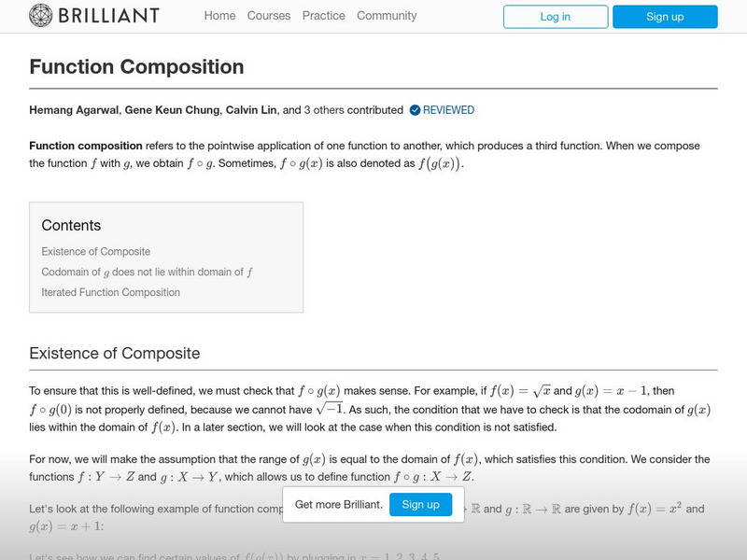Image resolution: width=747 pixels, height=560 pixels.
Task: Open the Courses navigation item
Action: pyautogui.click(x=268, y=16)
